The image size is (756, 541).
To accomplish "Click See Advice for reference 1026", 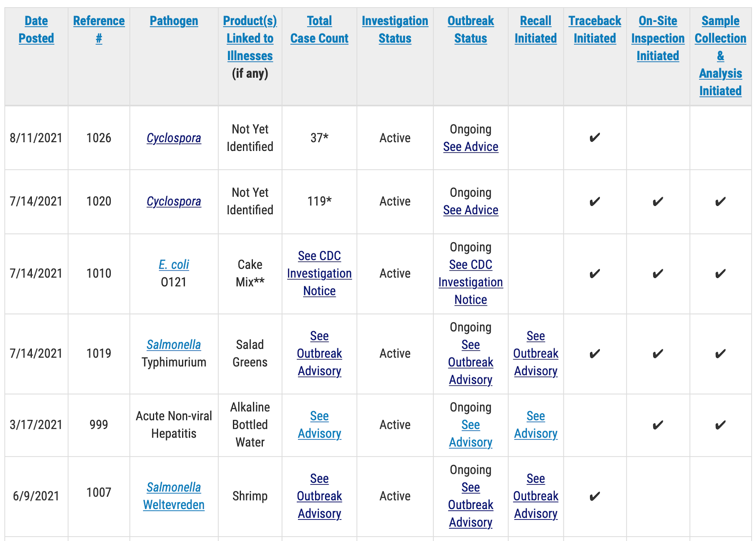I will click(471, 147).
